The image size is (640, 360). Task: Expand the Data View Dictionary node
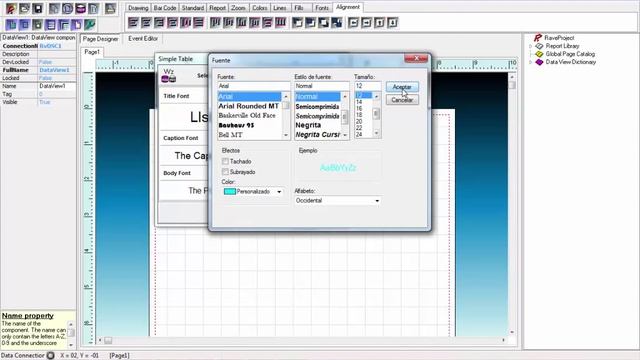(x=531, y=62)
